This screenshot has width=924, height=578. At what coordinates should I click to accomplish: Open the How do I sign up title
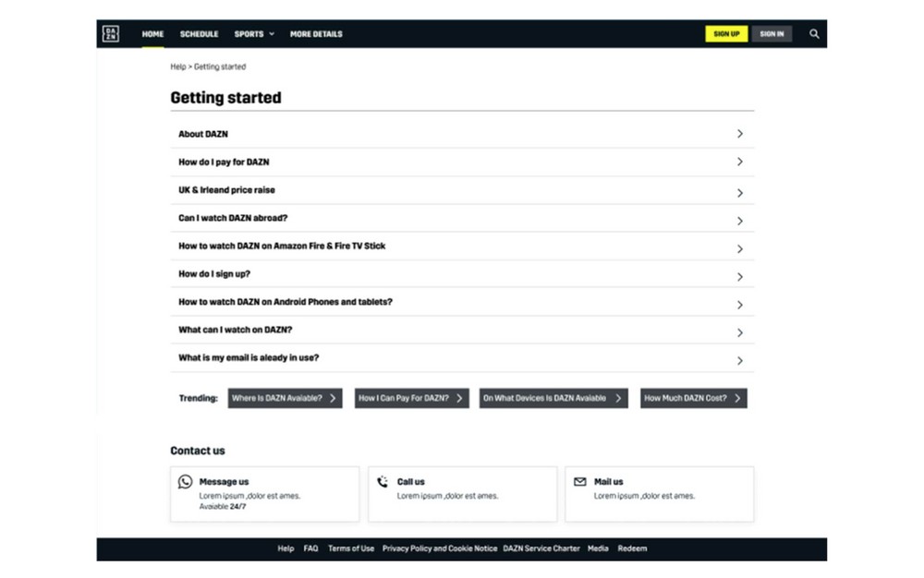point(214,273)
